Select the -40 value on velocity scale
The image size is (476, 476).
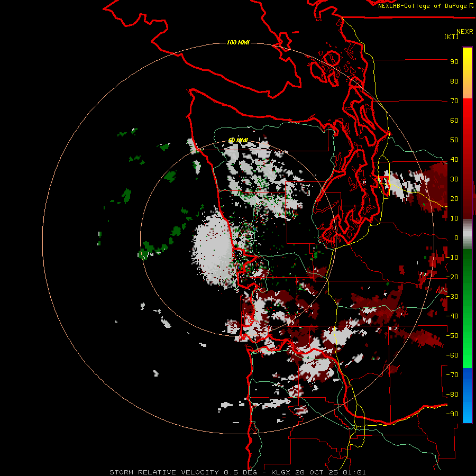click(x=452, y=316)
